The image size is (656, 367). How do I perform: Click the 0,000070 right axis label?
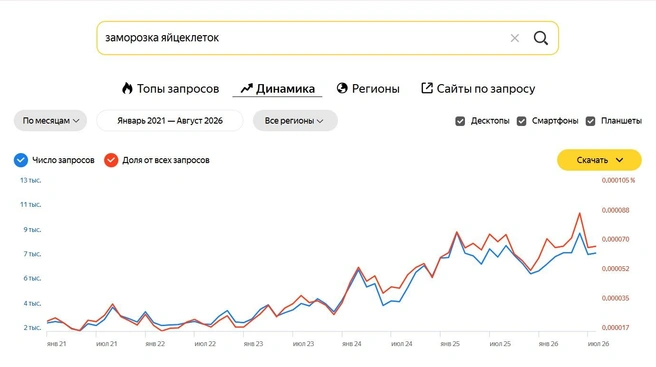pyautogui.click(x=615, y=239)
